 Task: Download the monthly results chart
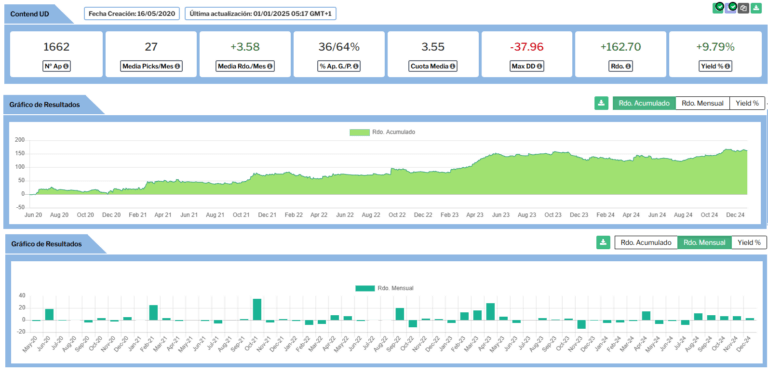[x=603, y=242]
